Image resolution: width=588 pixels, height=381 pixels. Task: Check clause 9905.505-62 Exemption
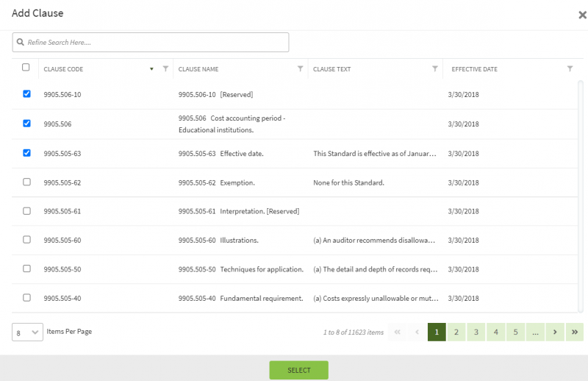[x=26, y=182]
